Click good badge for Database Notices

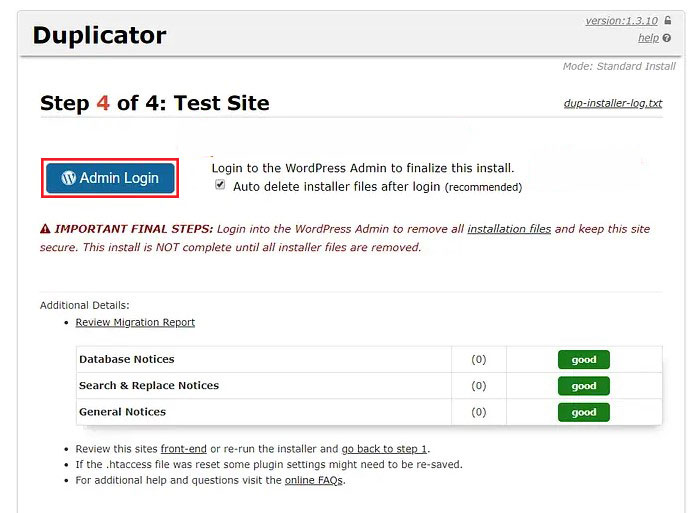(x=584, y=359)
